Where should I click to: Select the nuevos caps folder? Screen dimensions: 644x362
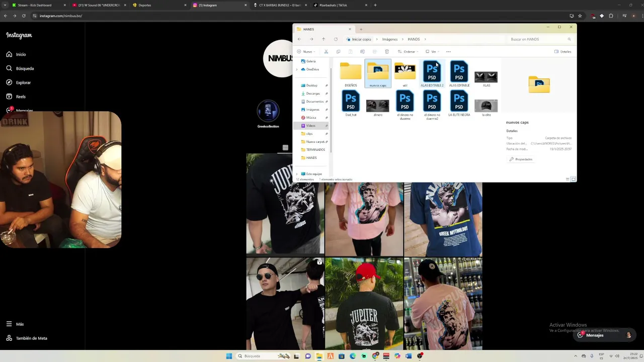[378, 73]
